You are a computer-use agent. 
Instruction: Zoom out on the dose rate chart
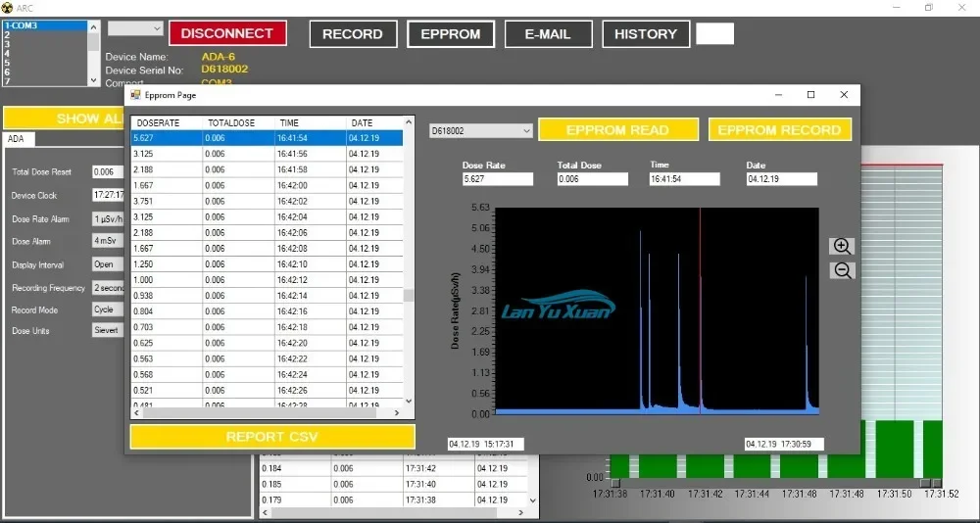[842, 270]
